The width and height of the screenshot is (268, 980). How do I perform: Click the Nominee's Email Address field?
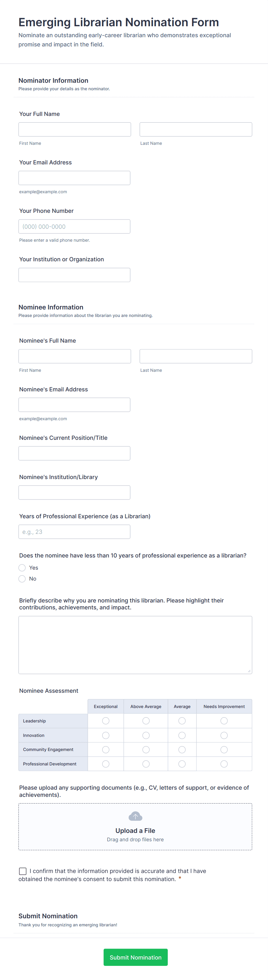coord(75,404)
